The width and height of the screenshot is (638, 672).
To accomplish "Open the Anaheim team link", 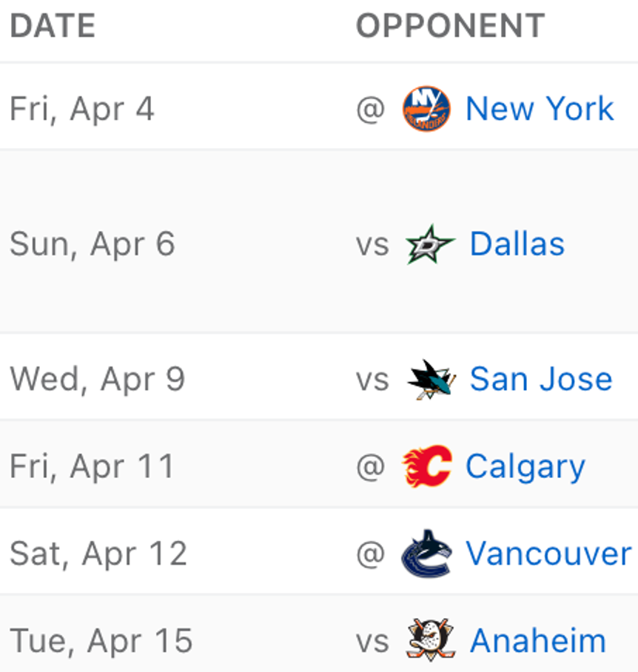I will (x=538, y=640).
